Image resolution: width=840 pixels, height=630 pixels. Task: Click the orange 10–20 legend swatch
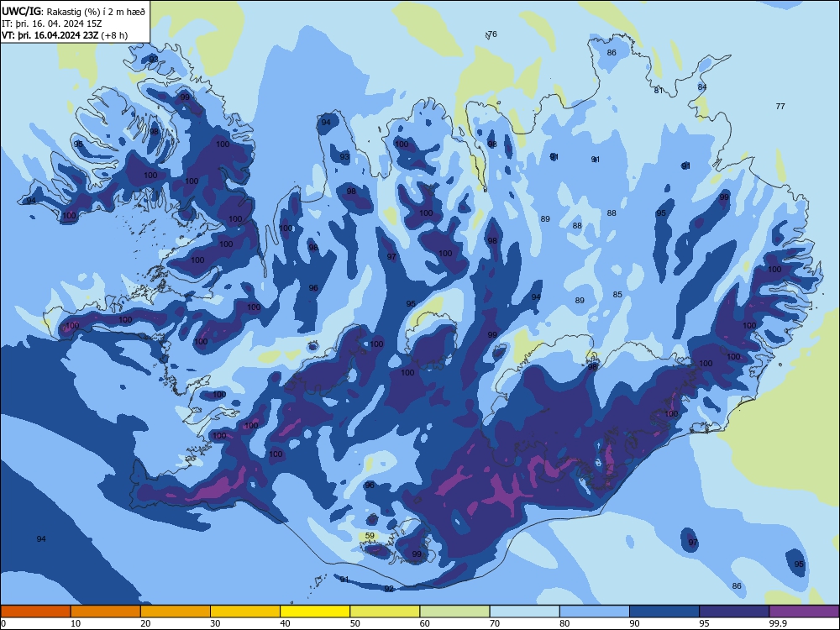pos(106,612)
